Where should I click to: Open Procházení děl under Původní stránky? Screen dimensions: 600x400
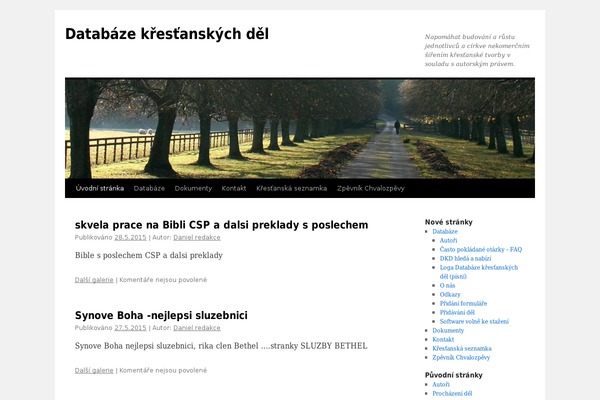click(452, 393)
